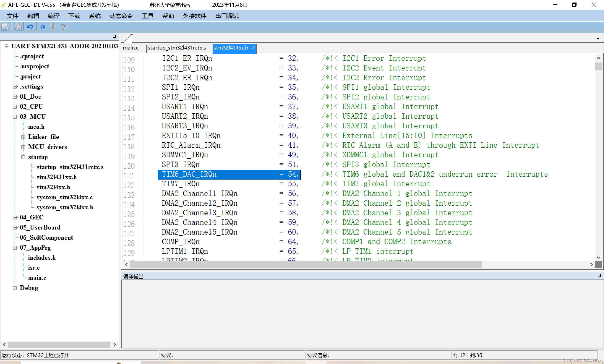Click the gray down-arrow toolbar icon
Image resolution: width=604 pixels, height=364 pixels.
tap(53, 27)
